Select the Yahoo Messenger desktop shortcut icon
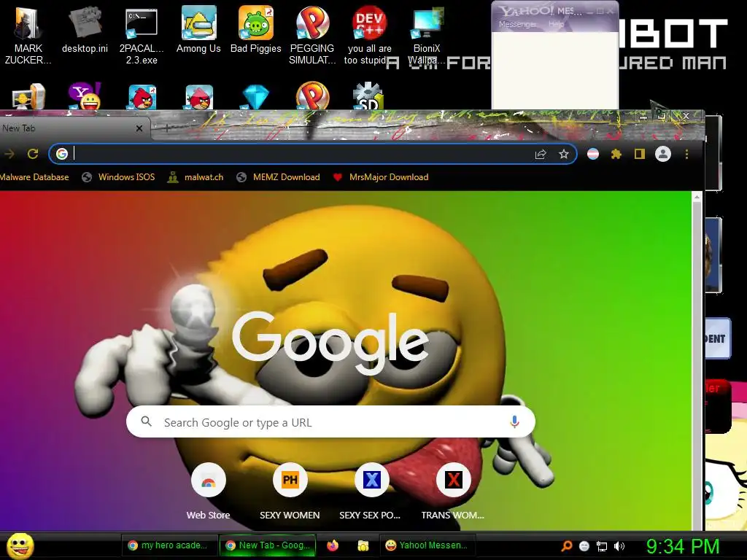Viewport: 747px width, 560px height. [x=85, y=97]
